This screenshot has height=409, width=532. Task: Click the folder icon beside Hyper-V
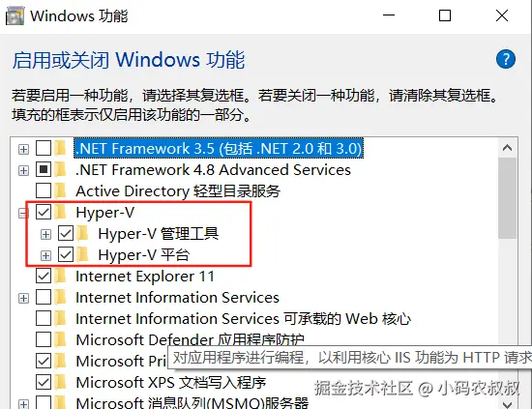tap(61, 213)
